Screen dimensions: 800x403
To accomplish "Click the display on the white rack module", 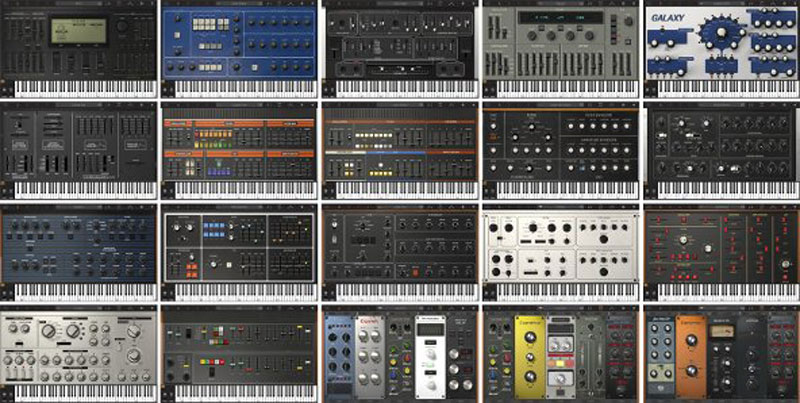I will click(430, 330).
